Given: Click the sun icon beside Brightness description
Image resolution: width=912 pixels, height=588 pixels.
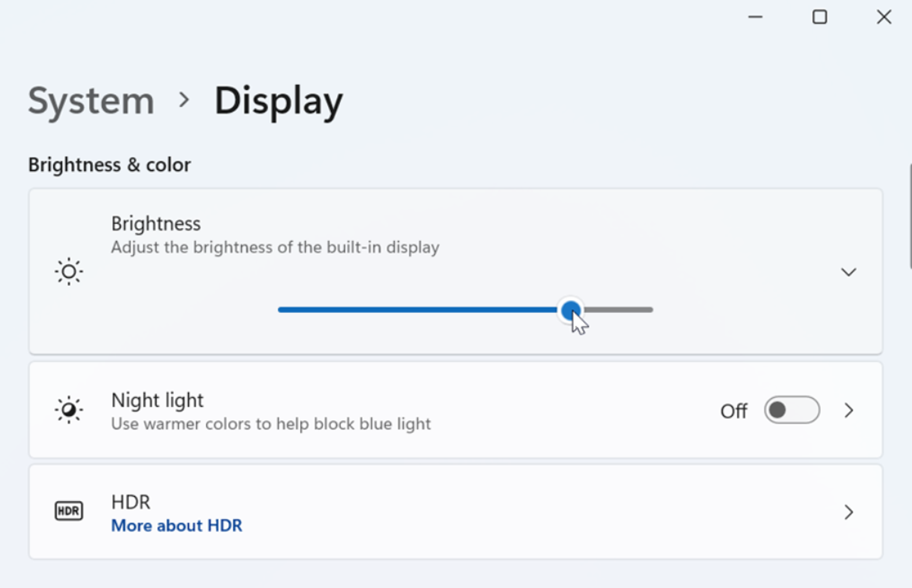Looking at the screenshot, I should point(69,271).
